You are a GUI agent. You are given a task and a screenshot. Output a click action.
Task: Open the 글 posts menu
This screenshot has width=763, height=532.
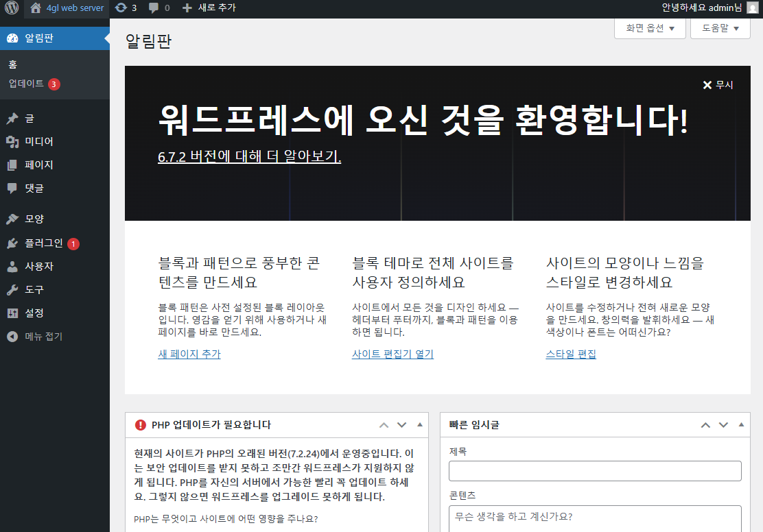coord(54,118)
